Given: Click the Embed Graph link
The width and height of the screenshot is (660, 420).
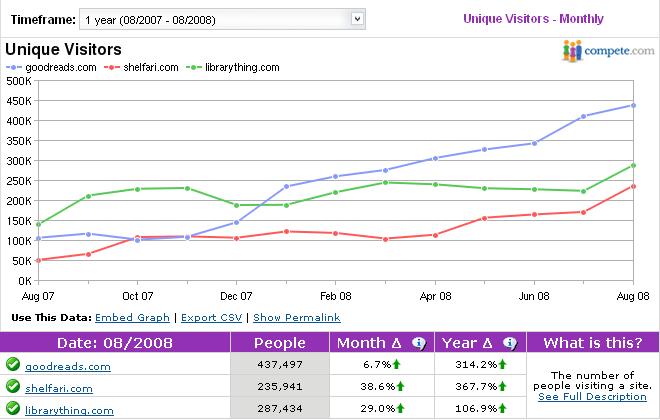Looking at the screenshot, I should coord(132,317).
